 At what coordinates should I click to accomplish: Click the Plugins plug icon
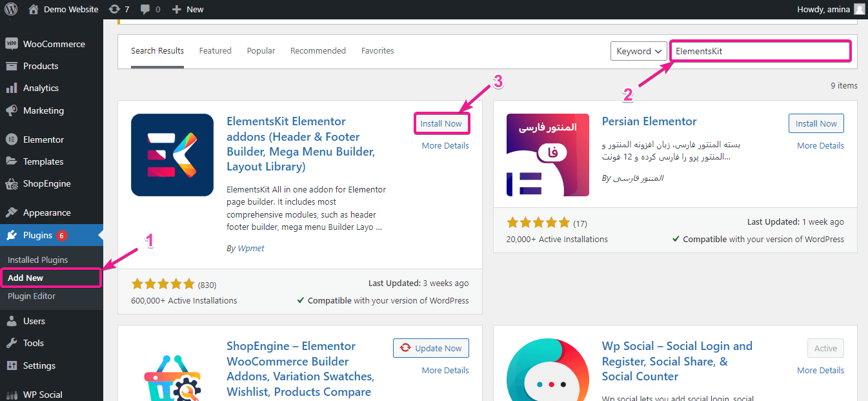(11, 235)
